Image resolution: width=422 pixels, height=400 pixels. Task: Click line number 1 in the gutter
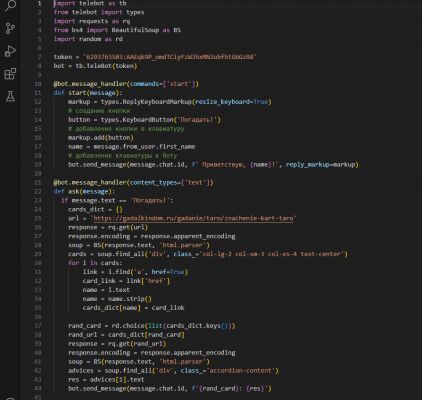[39, 3]
